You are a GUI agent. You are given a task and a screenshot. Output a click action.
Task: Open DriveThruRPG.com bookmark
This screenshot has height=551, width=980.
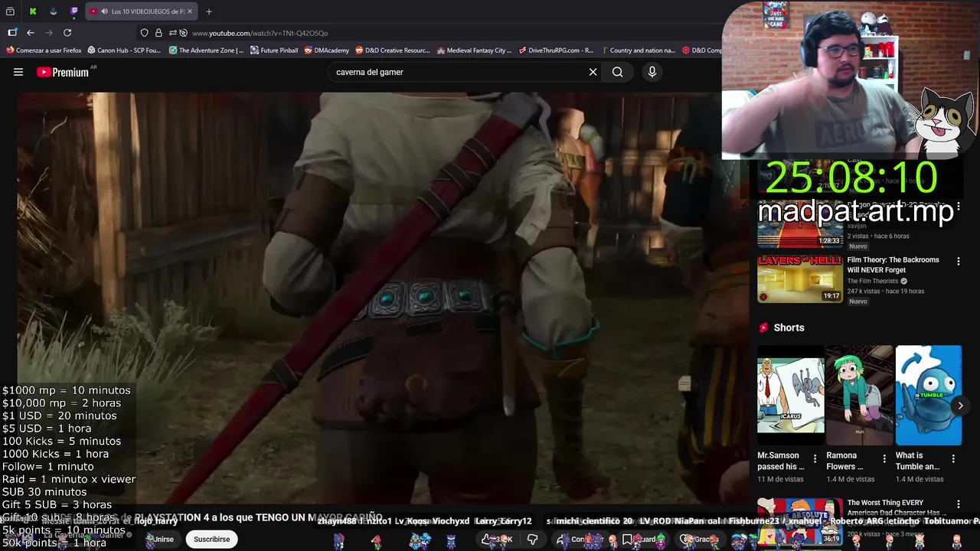click(556, 51)
